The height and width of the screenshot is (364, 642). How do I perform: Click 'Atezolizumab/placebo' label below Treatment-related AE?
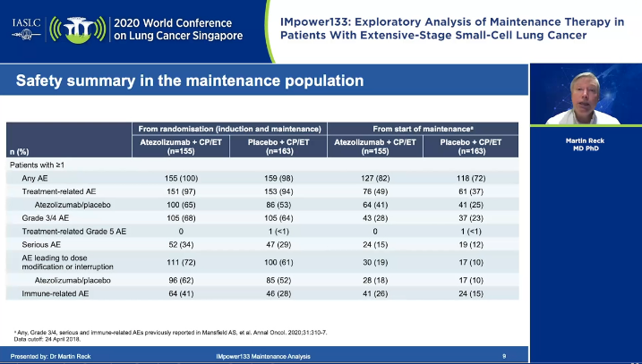pos(73,205)
